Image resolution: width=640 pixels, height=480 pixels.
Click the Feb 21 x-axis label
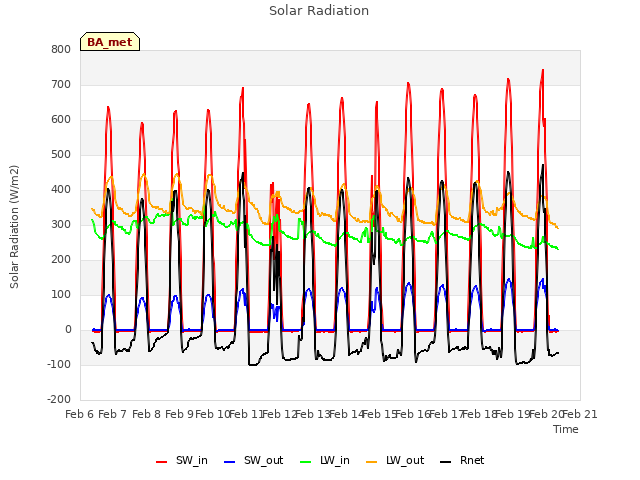[580, 414]
